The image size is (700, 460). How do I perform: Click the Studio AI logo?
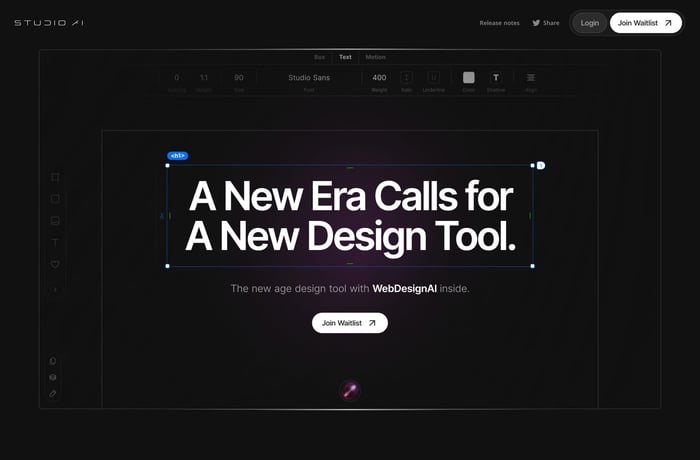49,23
